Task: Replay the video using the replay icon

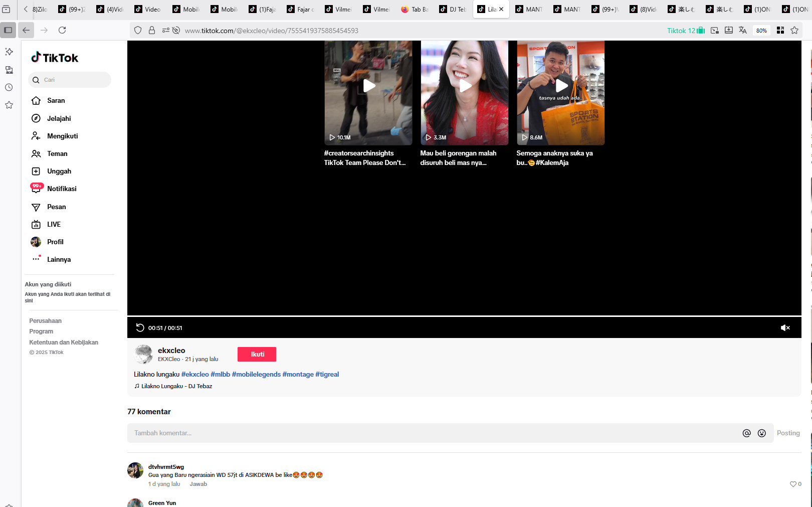Action: click(140, 328)
